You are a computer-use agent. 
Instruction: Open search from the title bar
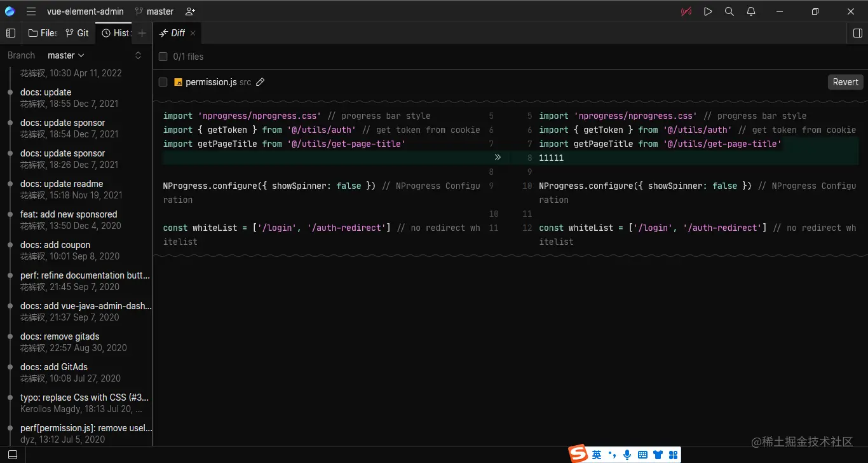[x=729, y=11]
